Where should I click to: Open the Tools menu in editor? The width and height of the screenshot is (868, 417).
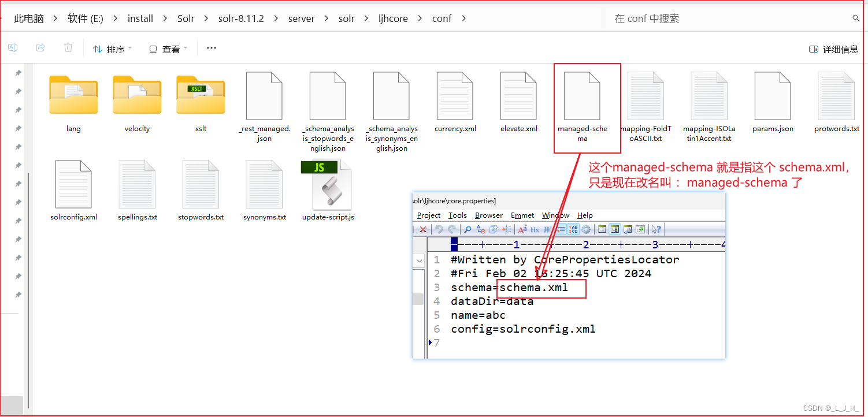(x=458, y=215)
